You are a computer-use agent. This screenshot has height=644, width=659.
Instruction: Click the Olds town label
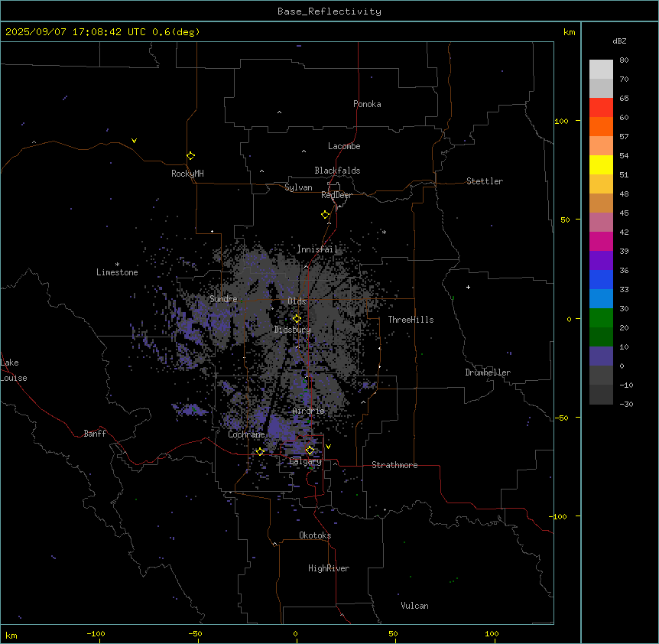pos(297,301)
